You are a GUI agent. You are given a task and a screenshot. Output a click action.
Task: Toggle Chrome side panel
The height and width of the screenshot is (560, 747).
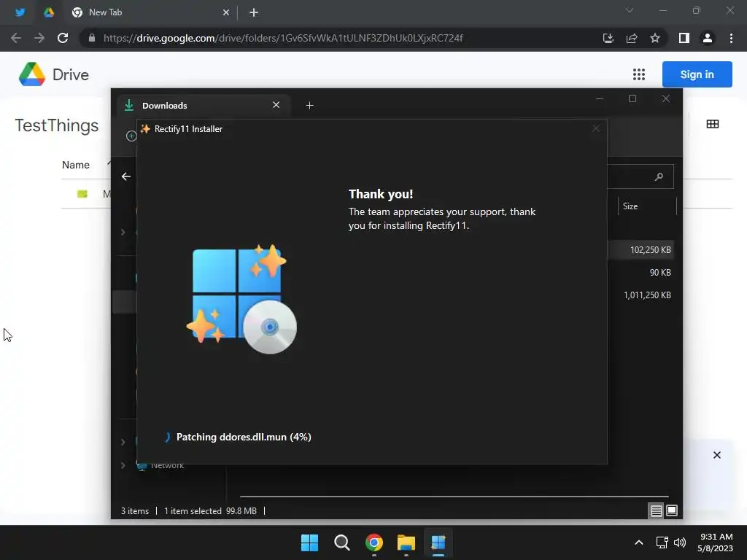(684, 38)
